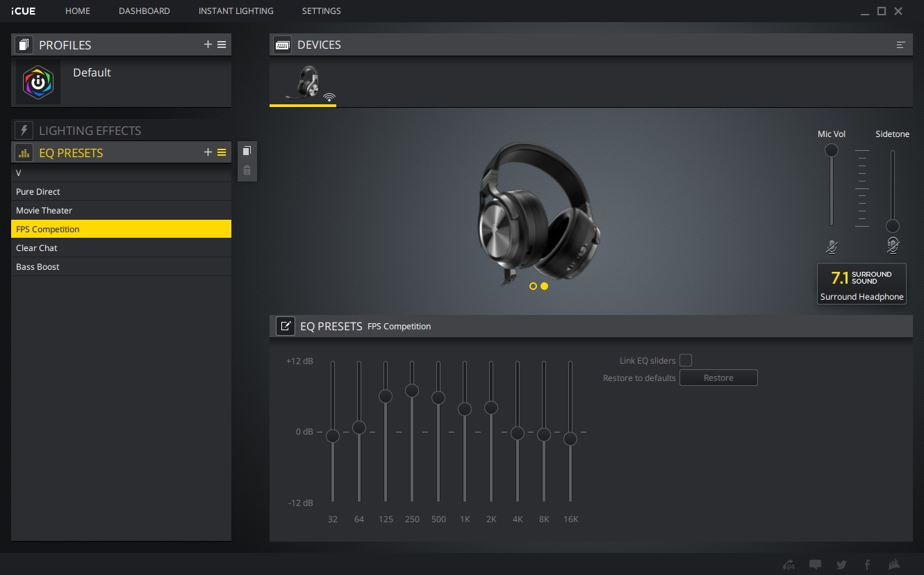Viewport: 924px width, 575px height.
Task: Copy the selected EQ preset
Action: (x=247, y=151)
